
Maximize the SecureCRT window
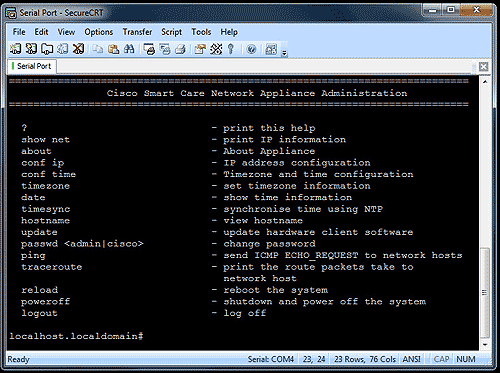pyautogui.click(x=451, y=10)
